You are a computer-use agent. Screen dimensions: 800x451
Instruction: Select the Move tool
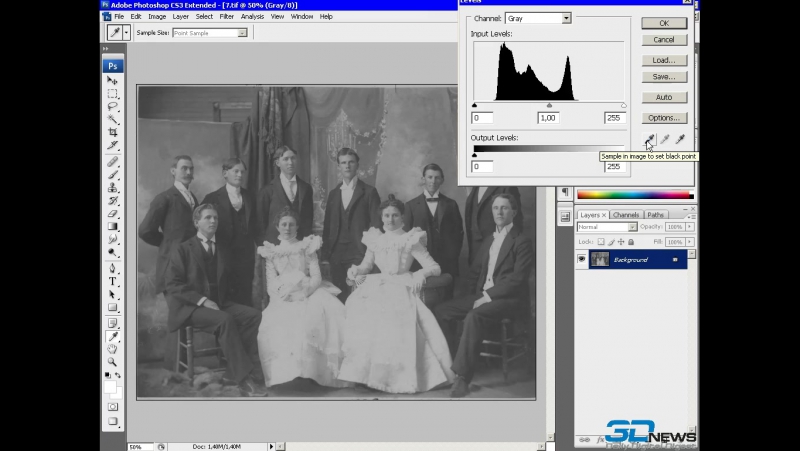pos(112,80)
